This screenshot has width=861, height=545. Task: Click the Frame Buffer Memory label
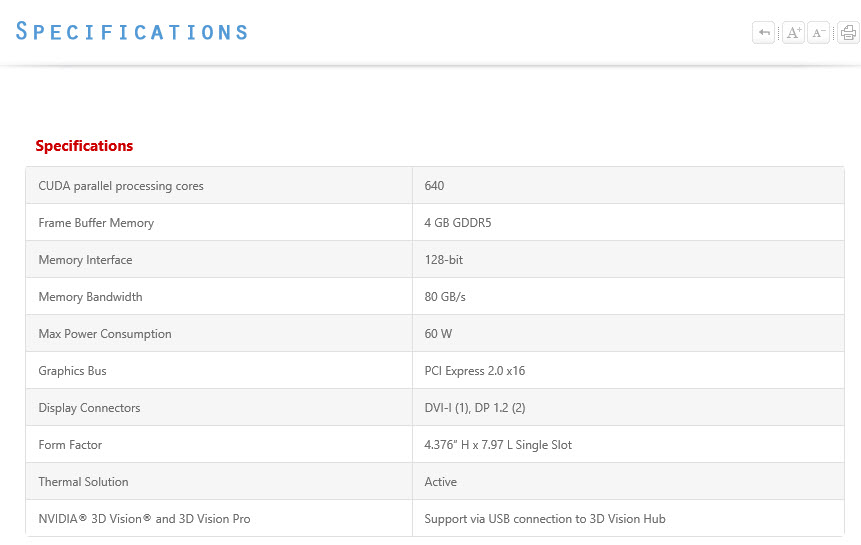(96, 223)
